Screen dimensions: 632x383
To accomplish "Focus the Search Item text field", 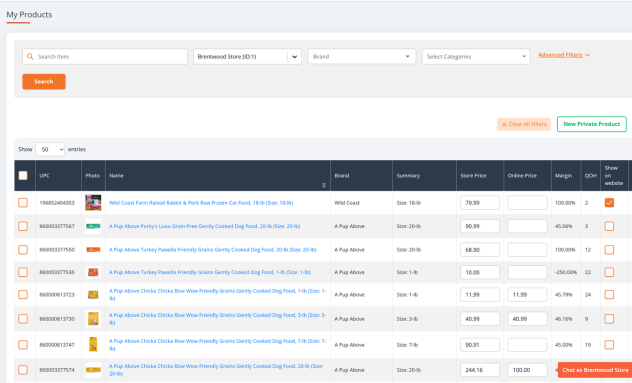I will pyautogui.click(x=105, y=57).
